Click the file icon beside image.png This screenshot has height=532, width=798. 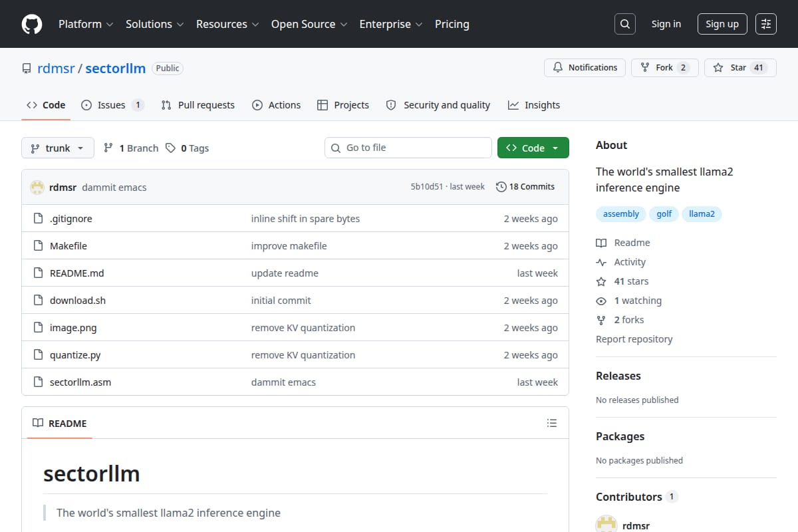click(38, 328)
